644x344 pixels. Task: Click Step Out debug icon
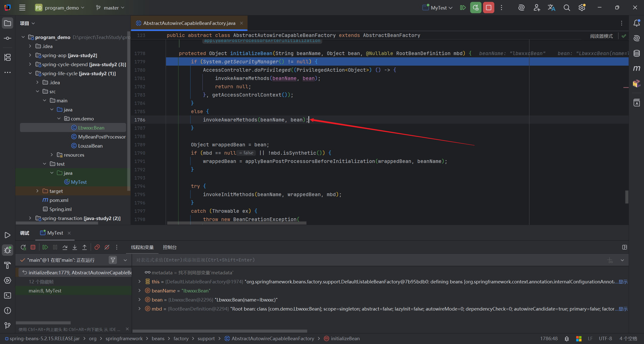pyautogui.click(x=85, y=247)
